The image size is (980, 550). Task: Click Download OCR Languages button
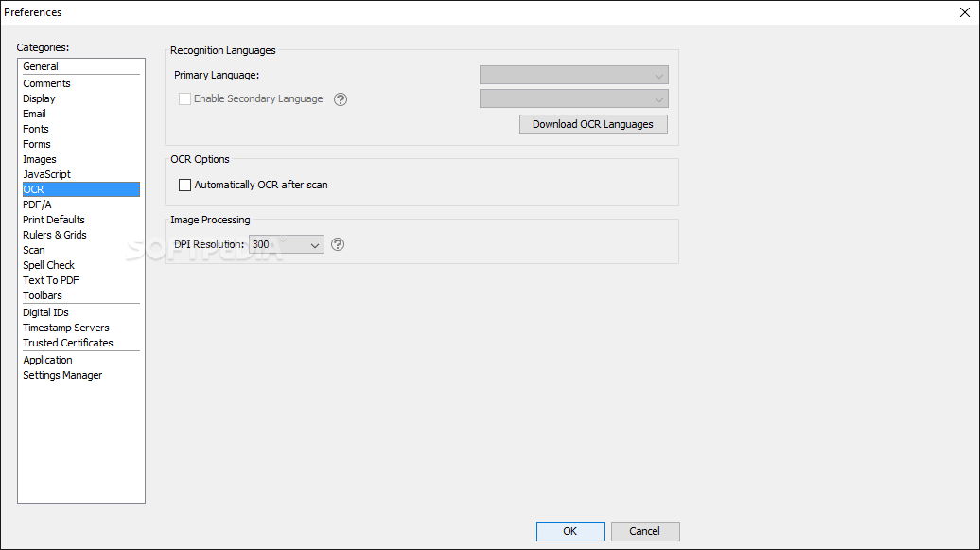[x=593, y=124]
